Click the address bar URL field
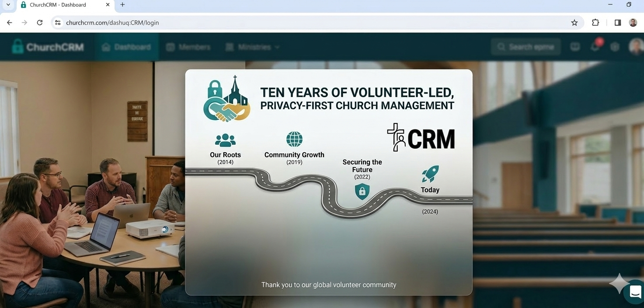Screen dimensions: 644x308 [112, 22]
